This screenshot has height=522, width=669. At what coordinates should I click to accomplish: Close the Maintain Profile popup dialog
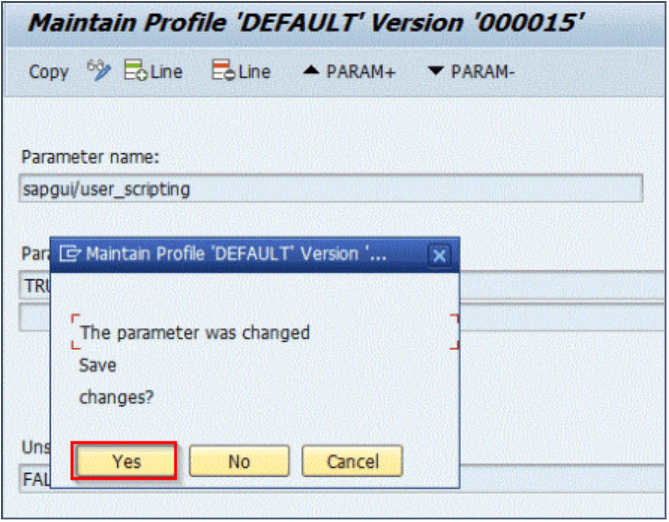(439, 255)
